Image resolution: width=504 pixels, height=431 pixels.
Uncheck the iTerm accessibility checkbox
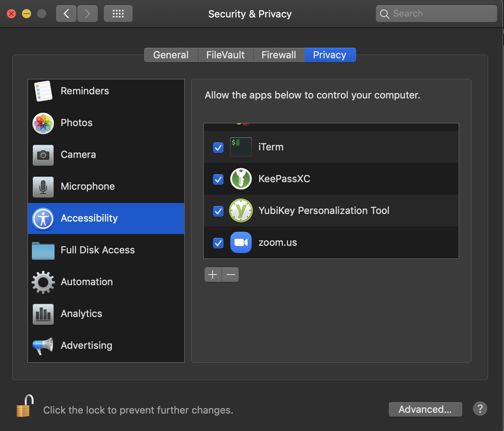218,148
